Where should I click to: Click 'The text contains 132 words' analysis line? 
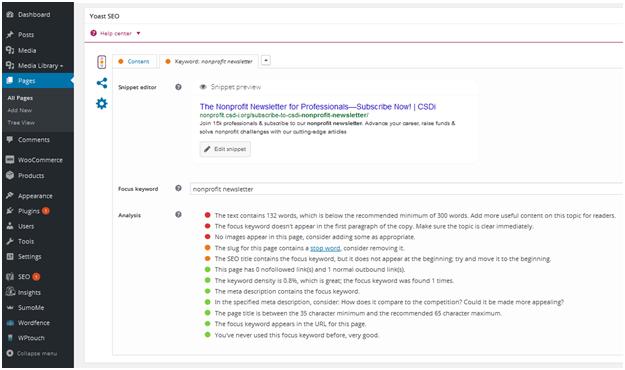click(415, 215)
